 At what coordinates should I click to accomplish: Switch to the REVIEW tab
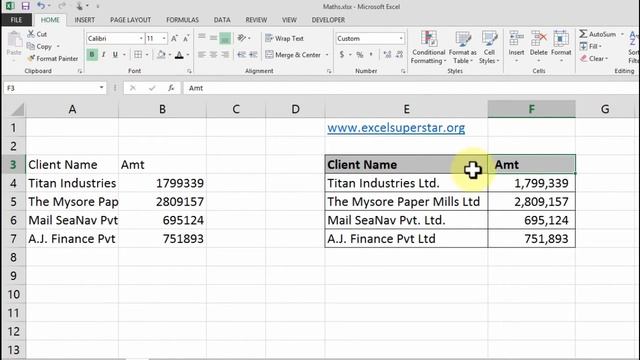coord(256,20)
